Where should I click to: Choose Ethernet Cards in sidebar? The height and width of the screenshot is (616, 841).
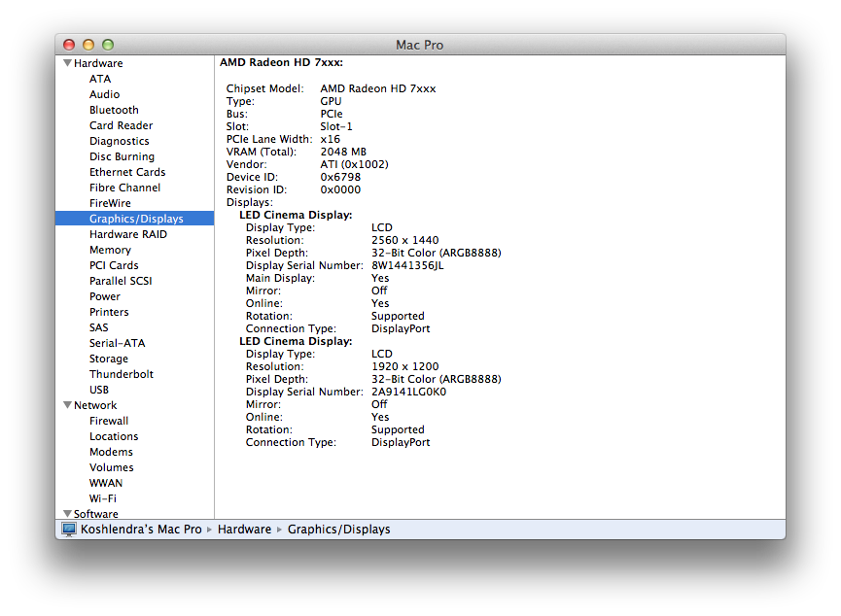(x=127, y=172)
